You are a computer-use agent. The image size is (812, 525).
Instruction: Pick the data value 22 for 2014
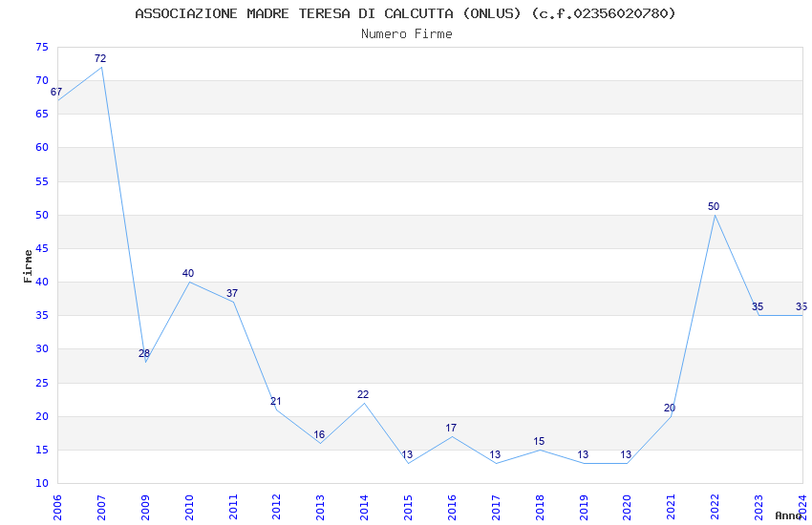pyautogui.click(x=363, y=394)
